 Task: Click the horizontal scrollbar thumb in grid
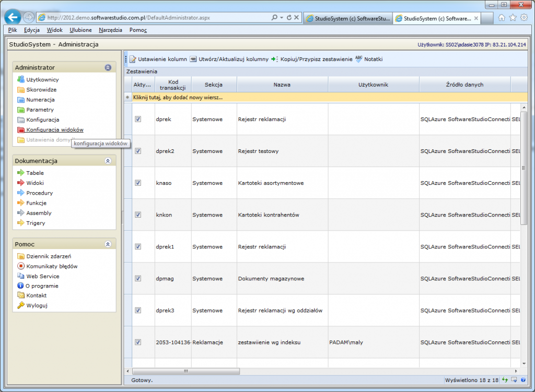click(x=185, y=371)
